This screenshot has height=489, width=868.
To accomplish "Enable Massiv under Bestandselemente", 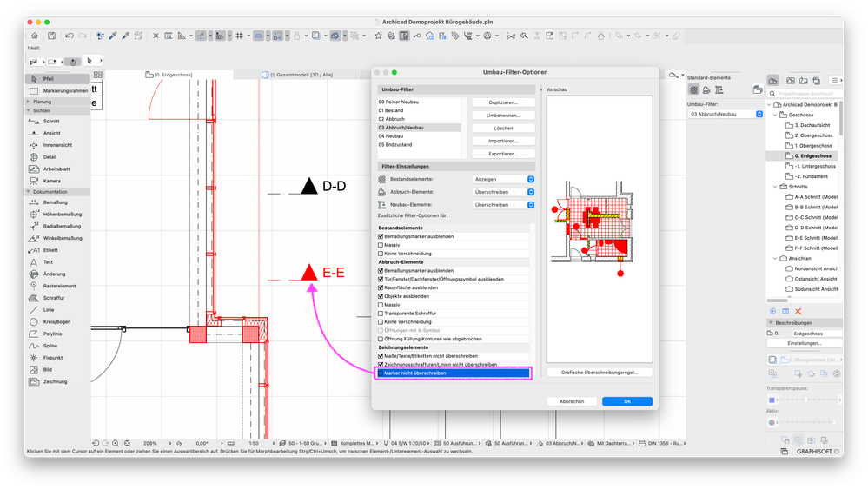I will tap(381, 245).
